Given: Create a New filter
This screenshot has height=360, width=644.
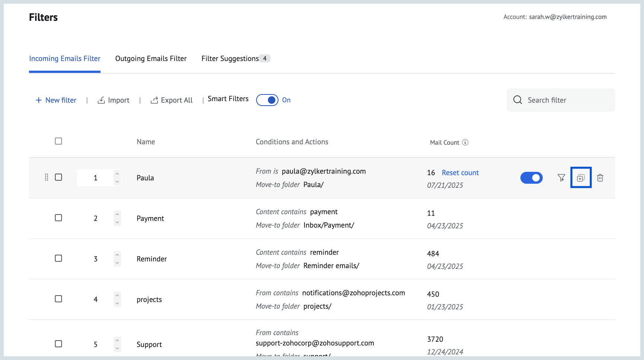Looking at the screenshot, I should coord(56,100).
